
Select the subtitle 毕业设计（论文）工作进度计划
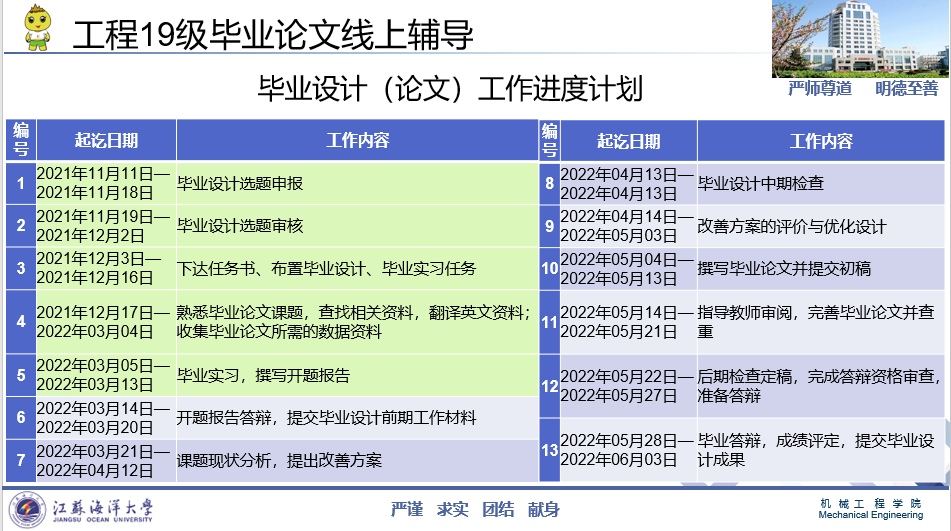(x=450, y=88)
